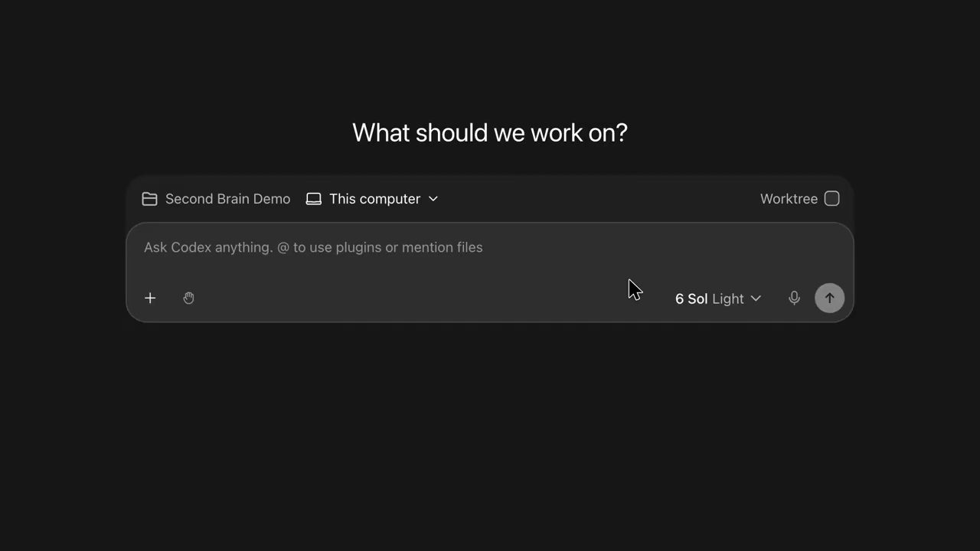Click the hand icon in the prompt box
This screenshot has width=980, height=551.
click(189, 298)
